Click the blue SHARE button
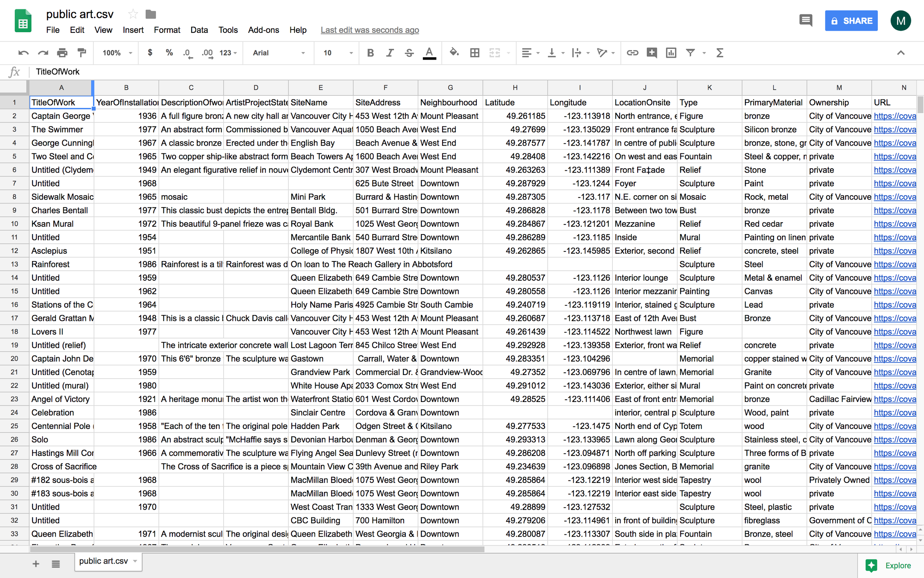This screenshot has width=924, height=578. (x=851, y=21)
